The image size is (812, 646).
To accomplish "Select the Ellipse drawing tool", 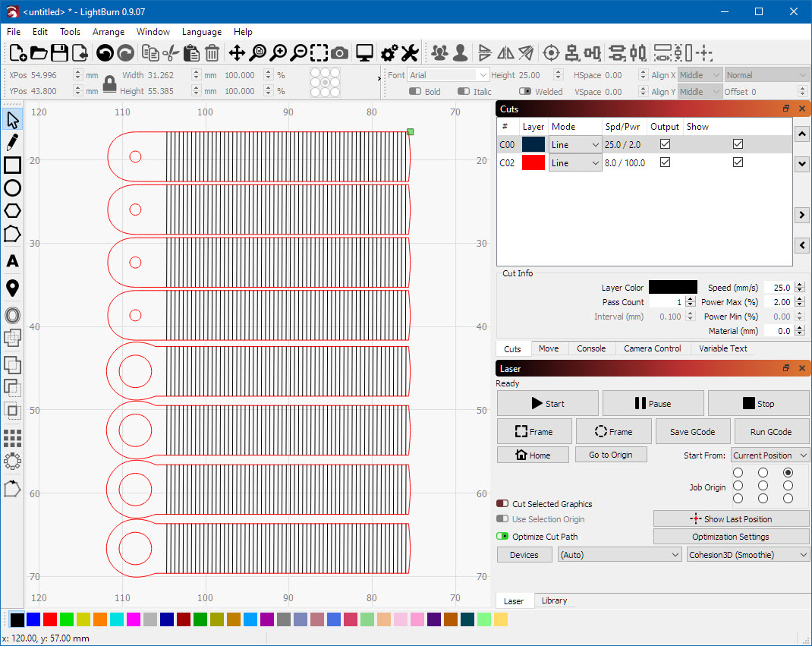I will point(12,188).
